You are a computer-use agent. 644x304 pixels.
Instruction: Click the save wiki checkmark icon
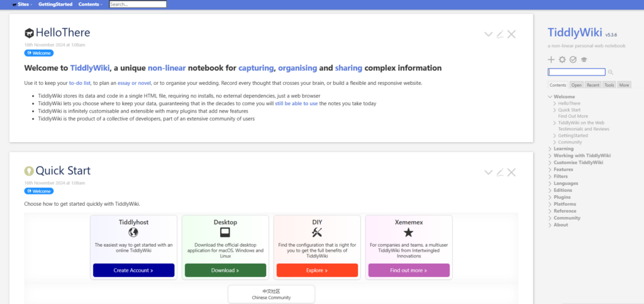(x=573, y=59)
